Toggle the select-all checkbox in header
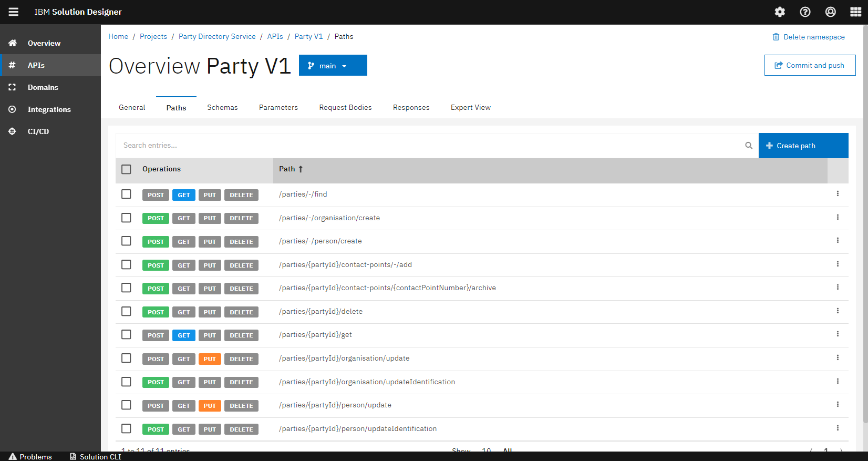The width and height of the screenshot is (868, 461). point(126,169)
